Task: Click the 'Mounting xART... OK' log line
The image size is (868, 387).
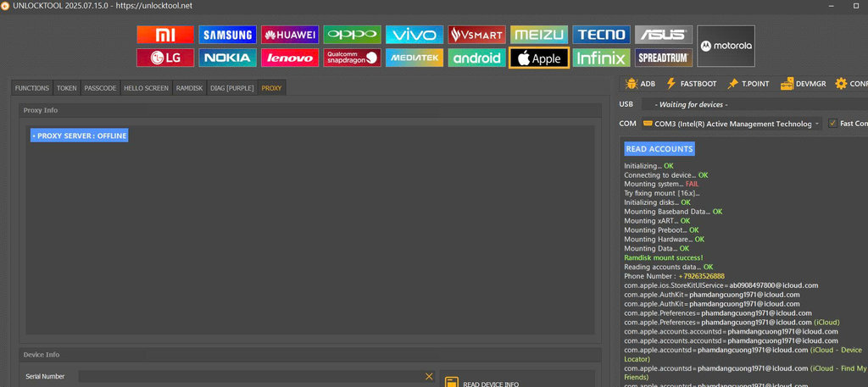Action: (657, 221)
